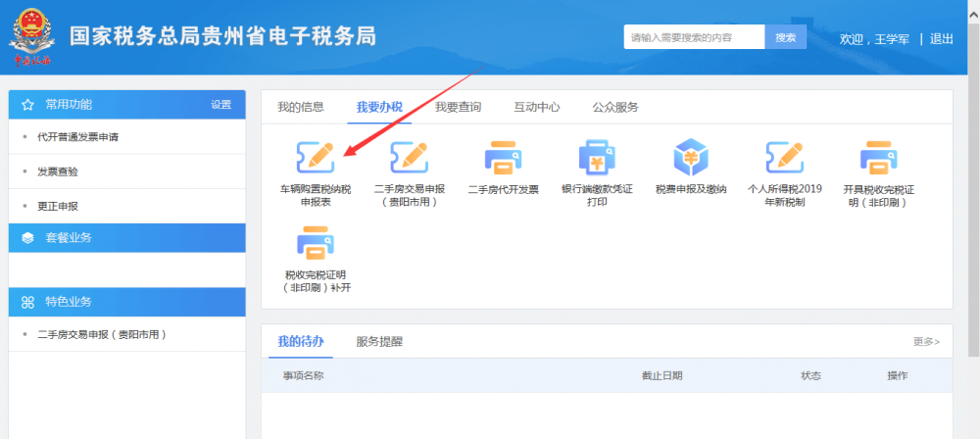Screen dimensions: 980x439
Task: Click the layers icon beside 套餐业务
Action: tap(27, 238)
